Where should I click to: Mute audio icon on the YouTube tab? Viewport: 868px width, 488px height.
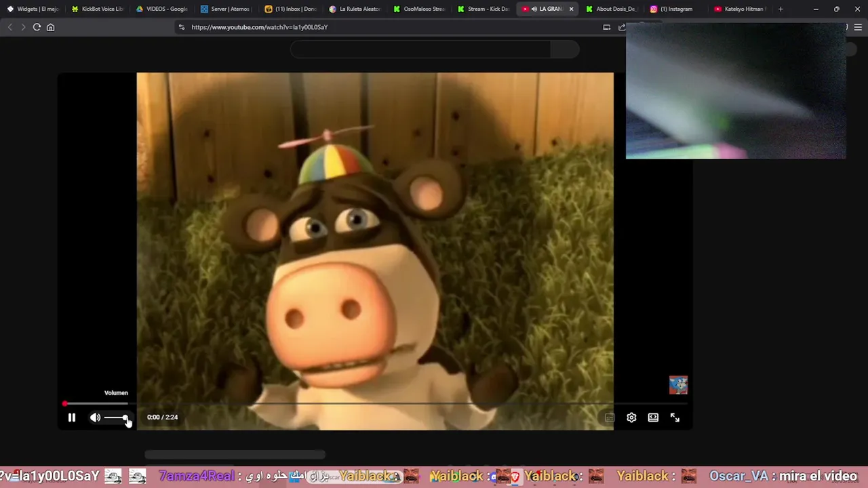[534, 9]
